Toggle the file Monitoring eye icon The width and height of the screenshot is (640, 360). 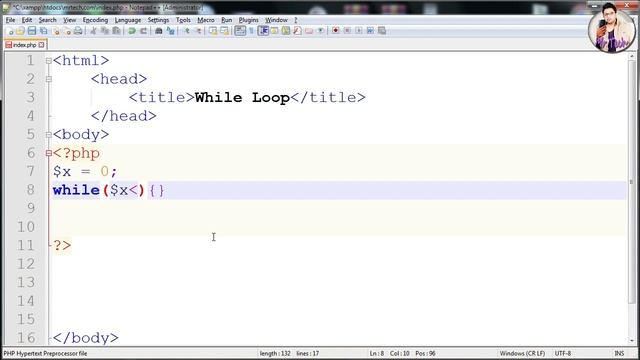[x=321, y=31]
